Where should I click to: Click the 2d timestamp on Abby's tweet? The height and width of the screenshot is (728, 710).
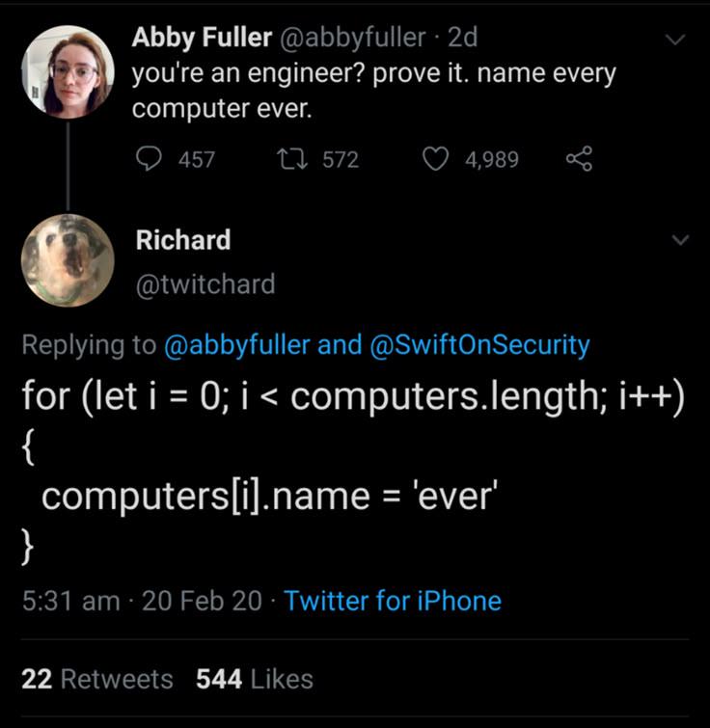coord(462,38)
